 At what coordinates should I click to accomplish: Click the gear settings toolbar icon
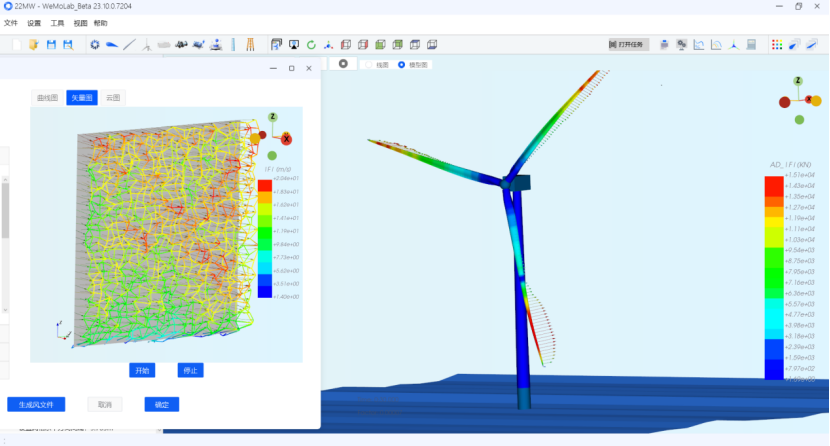[x=95, y=45]
